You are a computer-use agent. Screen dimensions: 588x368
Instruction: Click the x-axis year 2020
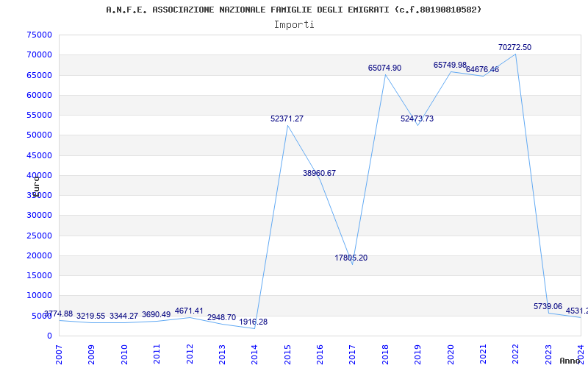point(451,354)
